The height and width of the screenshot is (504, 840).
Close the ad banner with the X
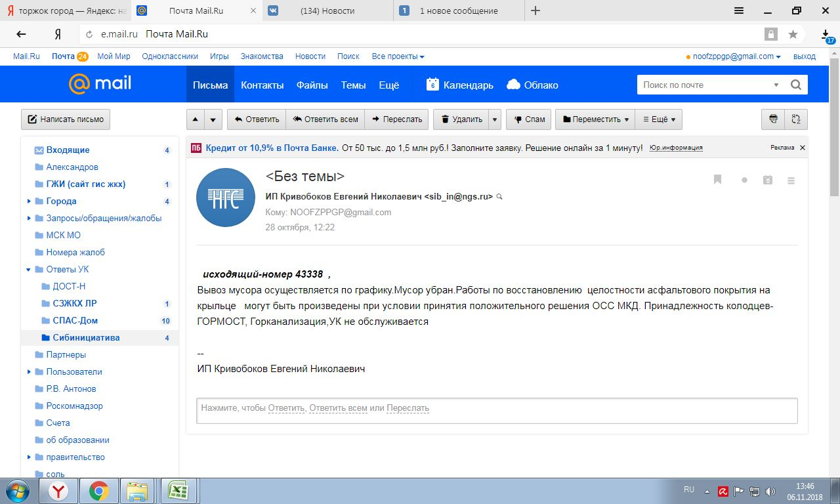[x=802, y=148]
